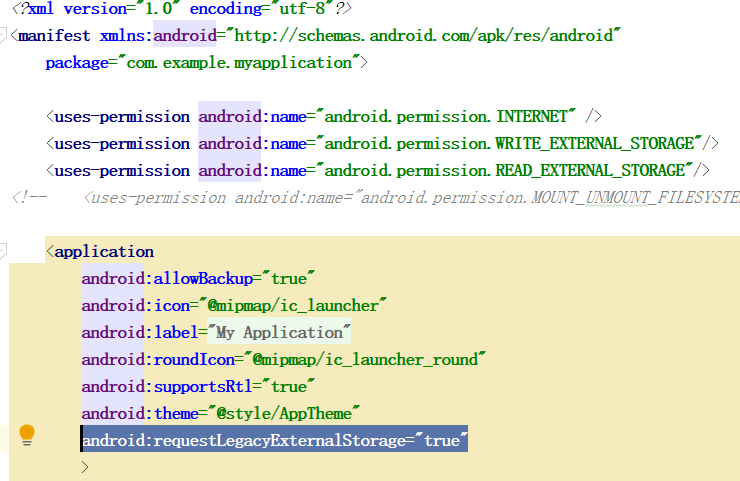Collapse the manifest tag fold marker
This screenshot has height=481, width=740.
click(3, 35)
